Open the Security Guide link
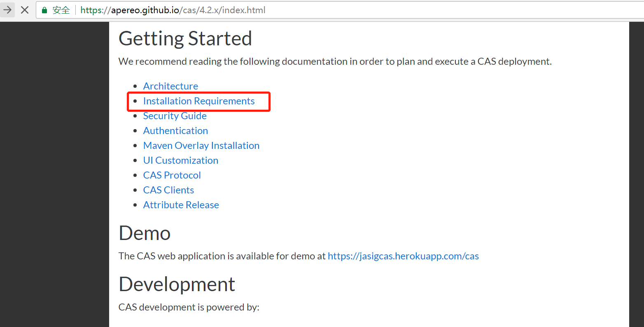Screen dimensions: 644x327 tap(175, 116)
